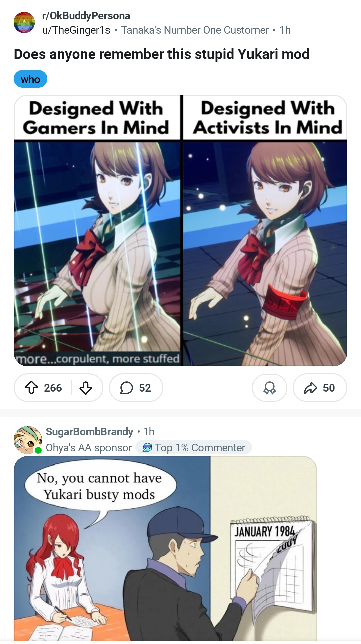361x644 pixels.
Task: Tap the "Ohya's AA sponsor" user flair
Action: 89,448
